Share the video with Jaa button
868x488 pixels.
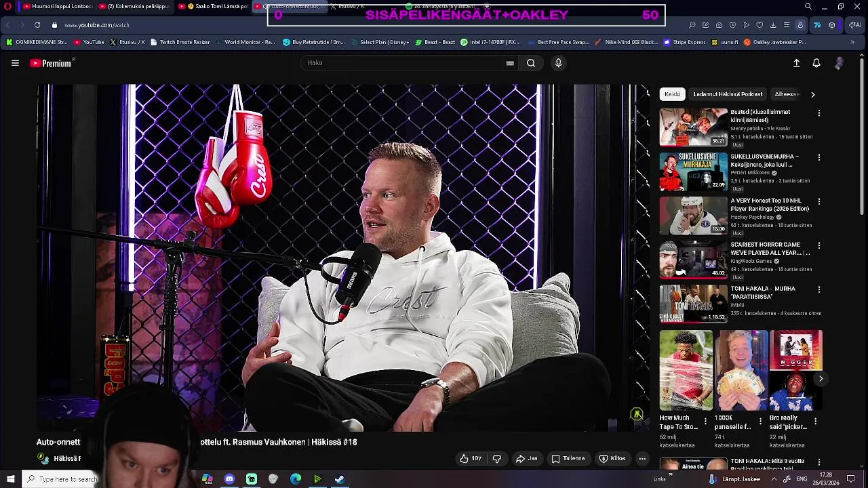[x=526, y=459]
